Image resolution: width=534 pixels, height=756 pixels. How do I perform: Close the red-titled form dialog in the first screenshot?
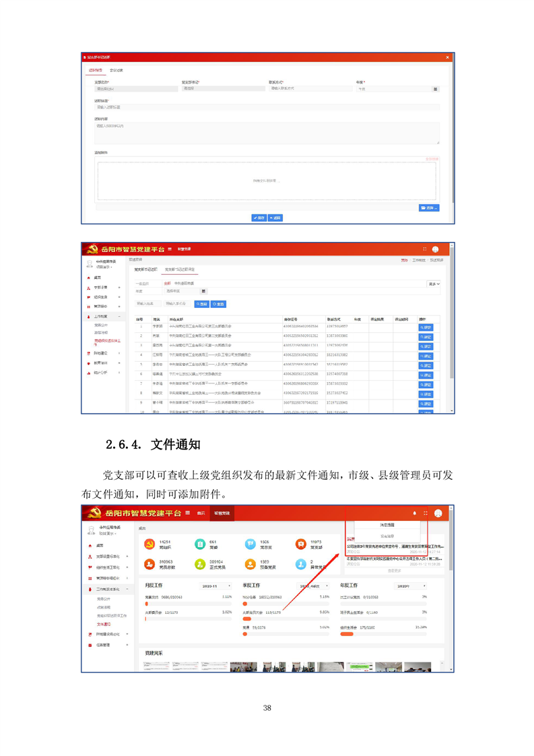click(x=447, y=57)
